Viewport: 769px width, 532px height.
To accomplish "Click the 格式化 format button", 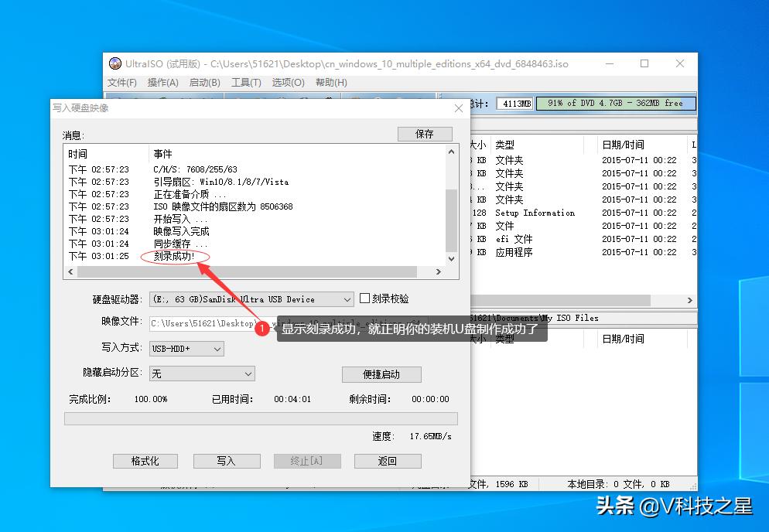I will [145, 460].
